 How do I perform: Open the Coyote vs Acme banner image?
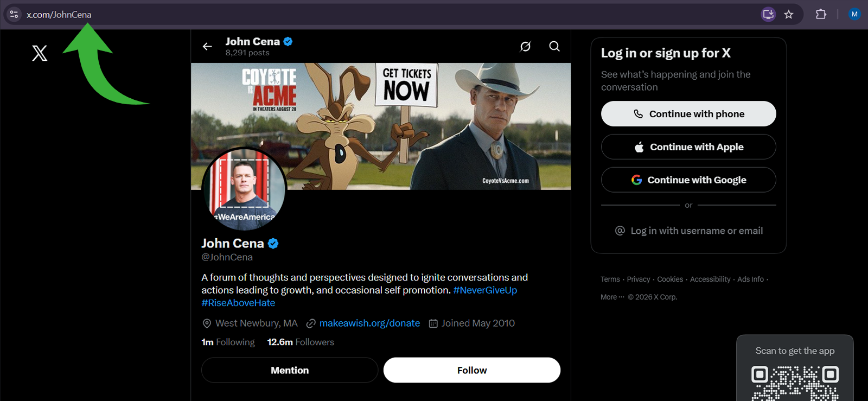pos(381,126)
